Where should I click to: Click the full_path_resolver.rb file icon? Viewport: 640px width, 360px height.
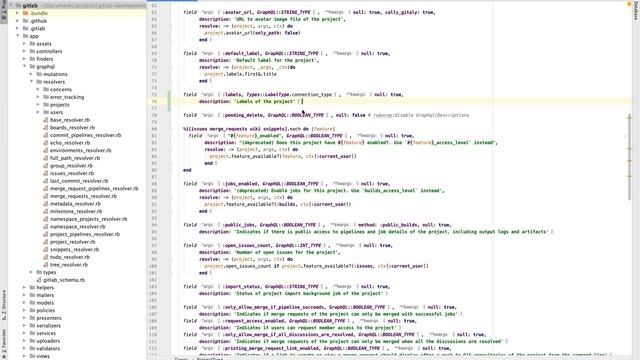(46, 158)
